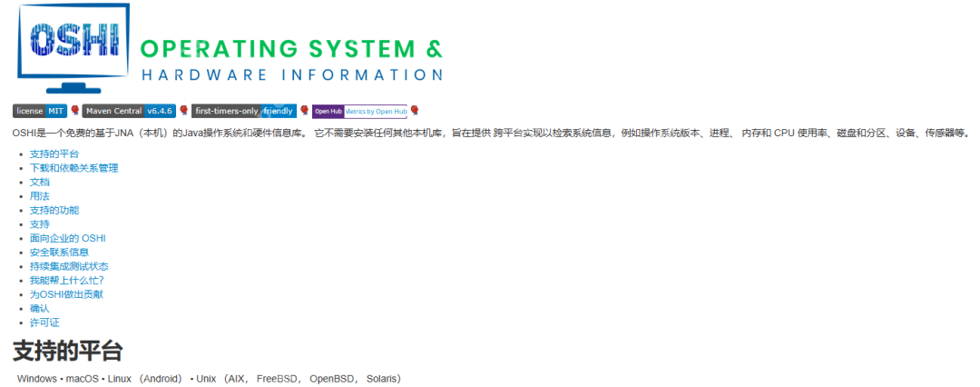
Task: Open the Open Hub metrics badge
Action: [x=359, y=111]
